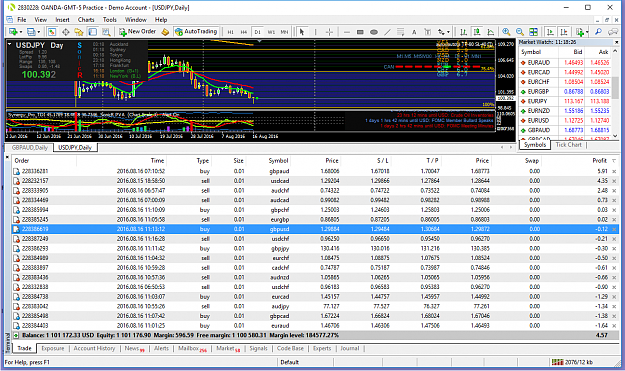The image size is (625, 371).
Task: Switch timeframe to W1
Action: click(271, 32)
